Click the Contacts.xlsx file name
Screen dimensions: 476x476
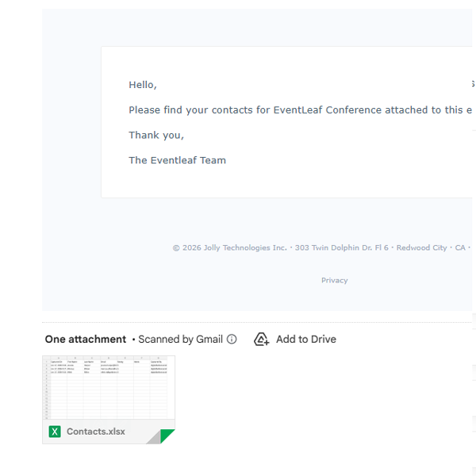click(96, 432)
